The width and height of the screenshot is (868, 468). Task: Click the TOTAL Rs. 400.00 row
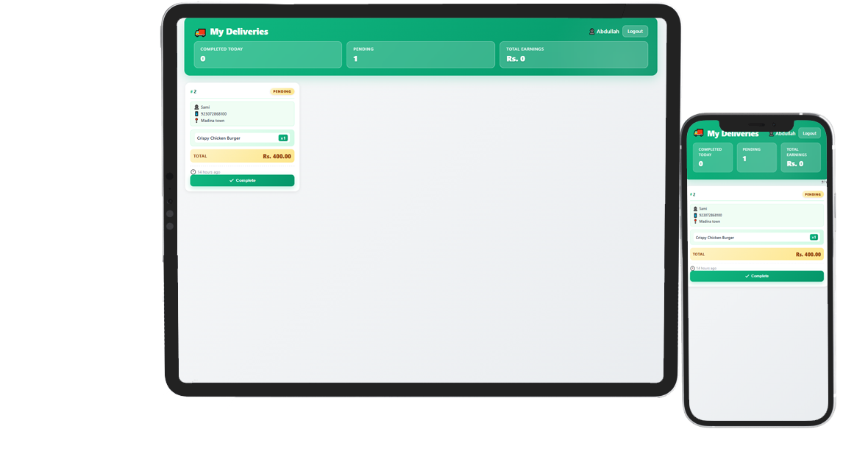243,156
